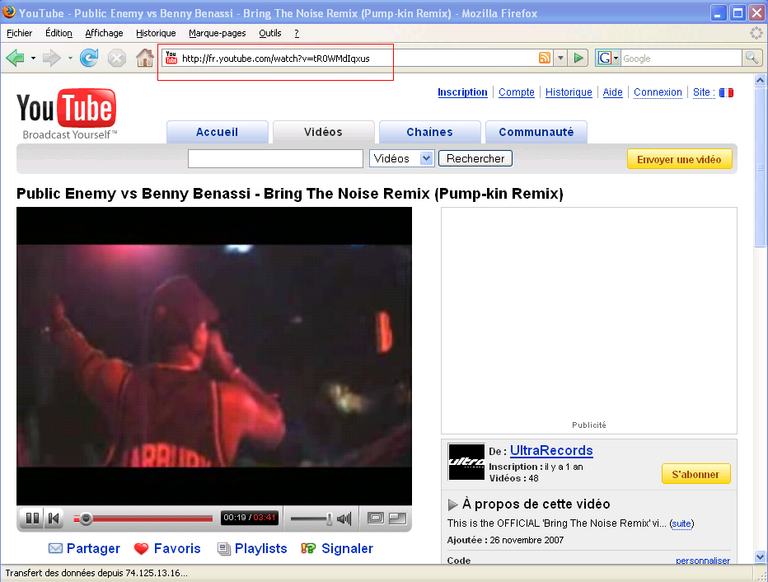Click the orange RSS feed icon
Image resolution: width=768 pixels, height=582 pixels.
(544, 58)
